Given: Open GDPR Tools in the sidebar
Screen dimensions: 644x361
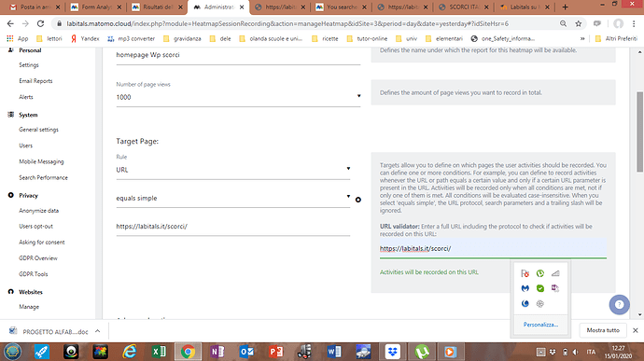Looking at the screenshot, I should (34, 274).
